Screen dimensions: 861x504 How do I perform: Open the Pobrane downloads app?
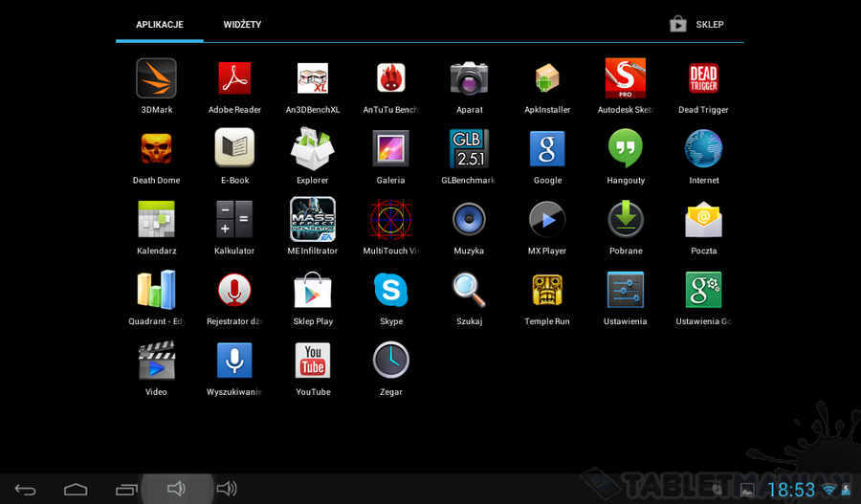tap(626, 219)
